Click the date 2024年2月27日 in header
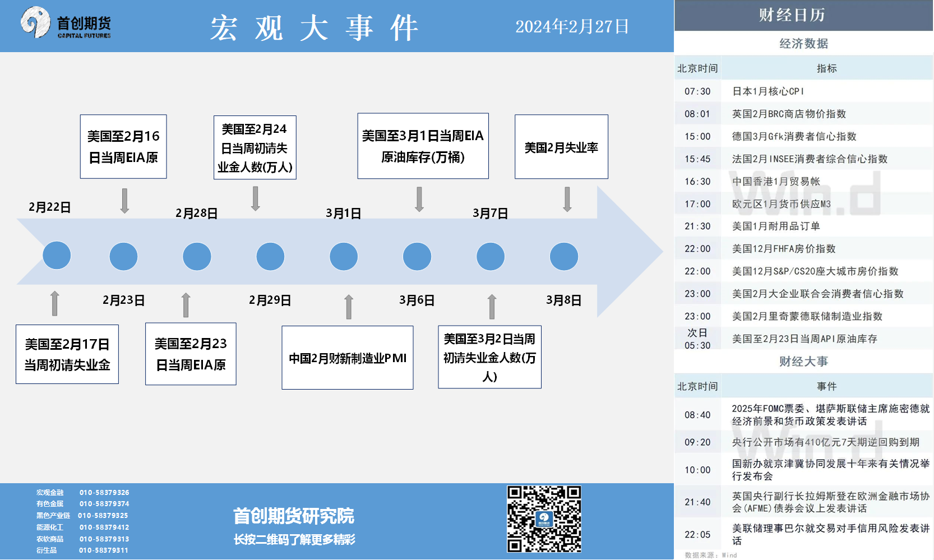The height and width of the screenshot is (560, 934). pyautogui.click(x=572, y=26)
